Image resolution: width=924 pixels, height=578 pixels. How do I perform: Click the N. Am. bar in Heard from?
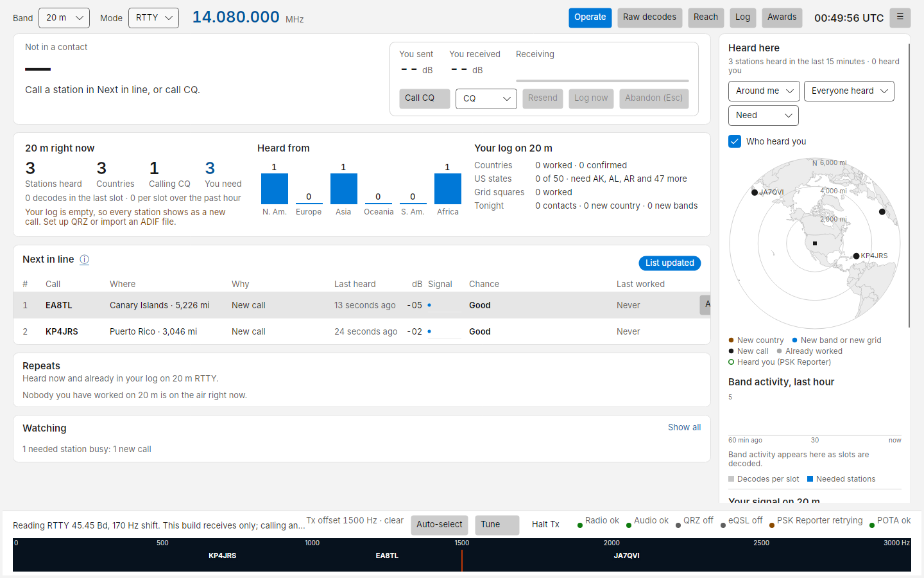[x=275, y=189]
